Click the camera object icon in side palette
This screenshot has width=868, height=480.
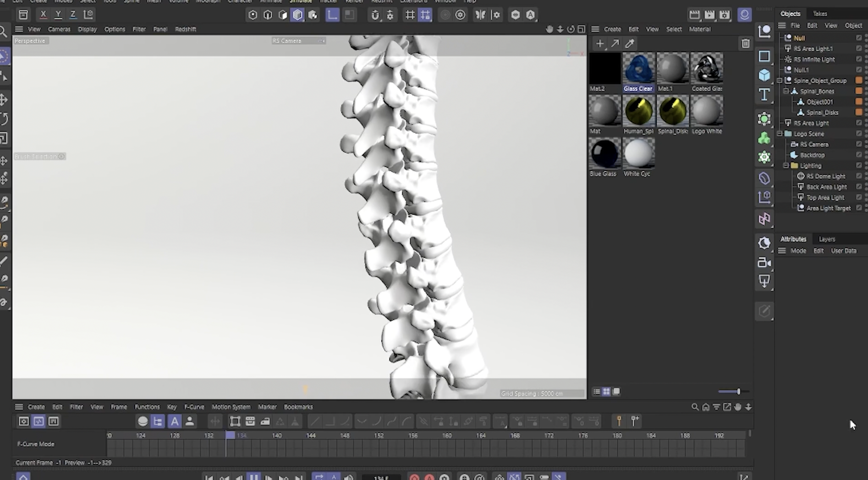764,262
